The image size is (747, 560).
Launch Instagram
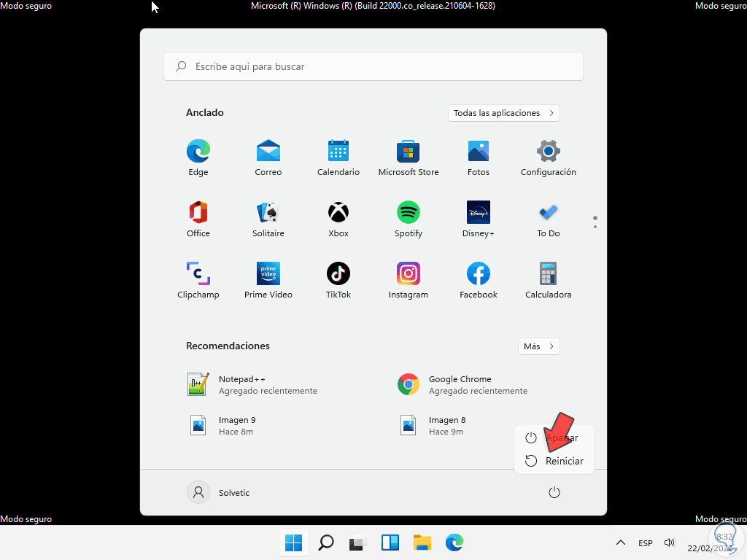tap(409, 280)
